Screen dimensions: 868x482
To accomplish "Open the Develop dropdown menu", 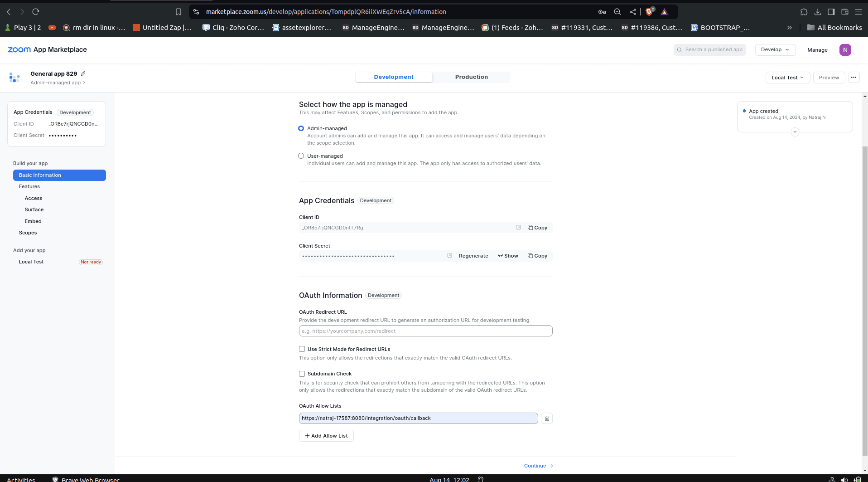I will [x=775, y=50].
